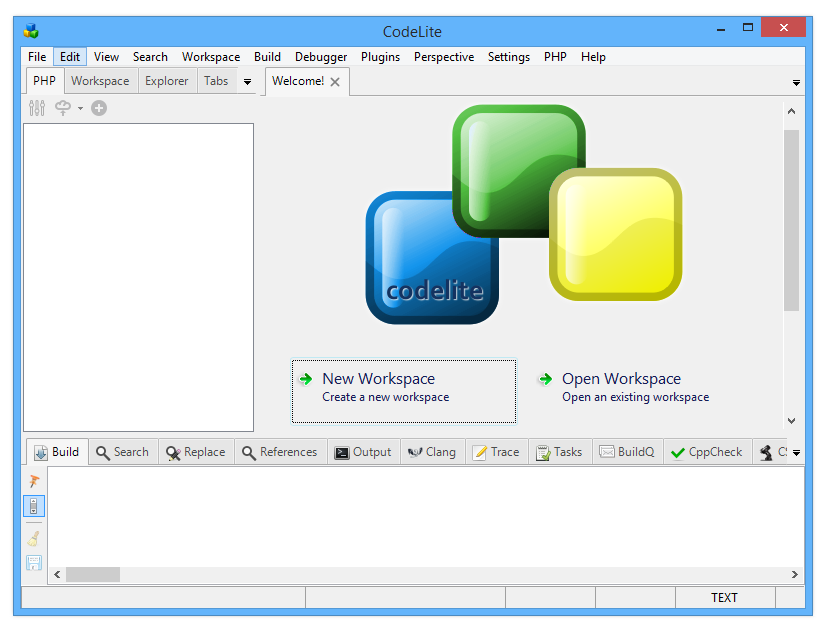Expand the hidden workspace tabs list arrow
The image size is (838, 626).
(247, 82)
